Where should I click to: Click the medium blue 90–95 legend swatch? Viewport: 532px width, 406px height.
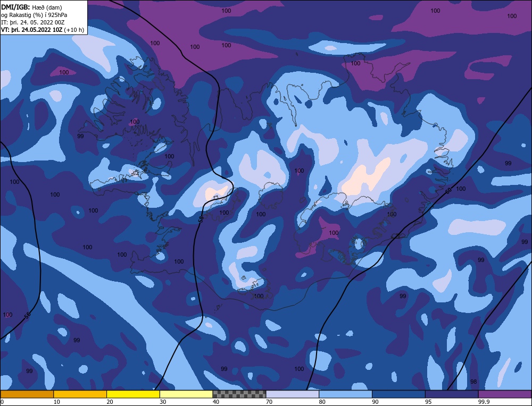[398, 394]
